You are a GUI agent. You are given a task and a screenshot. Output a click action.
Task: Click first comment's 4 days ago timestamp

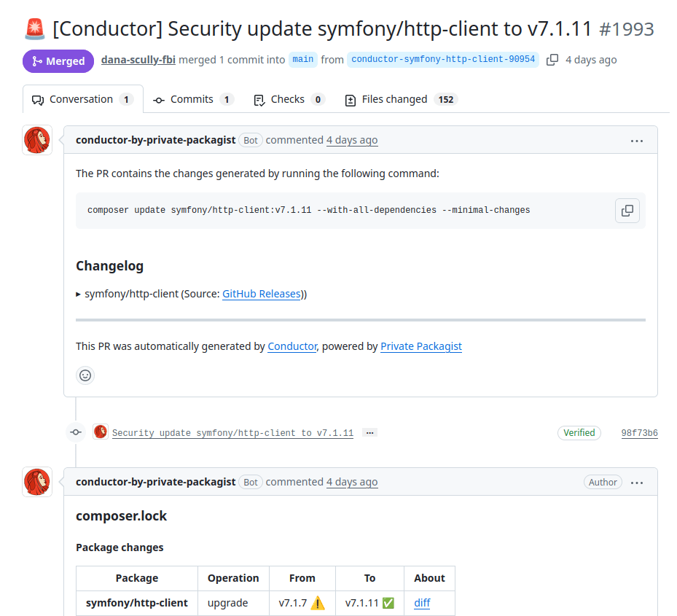352,140
